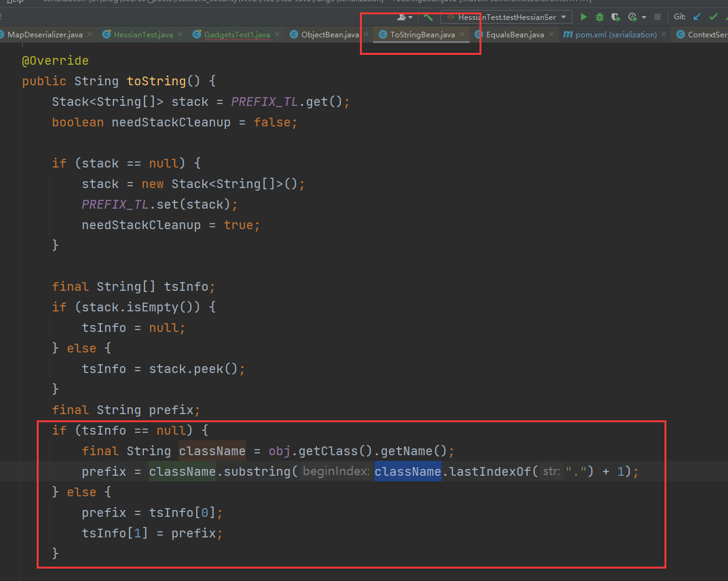Switch to the HessianTest.java tab
Viewport: 728px width, 581px height.
click(x=143, y=35)
